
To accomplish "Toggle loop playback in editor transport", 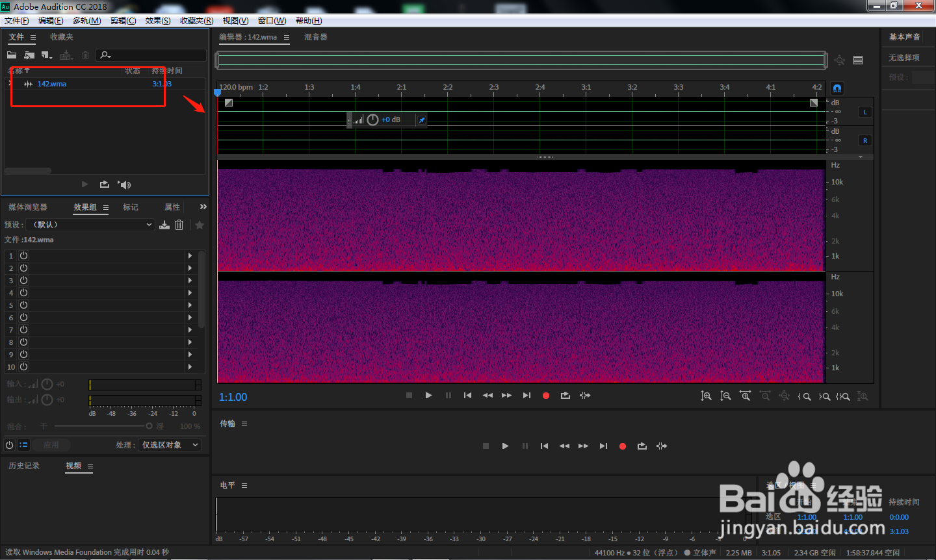I will 565,395.
